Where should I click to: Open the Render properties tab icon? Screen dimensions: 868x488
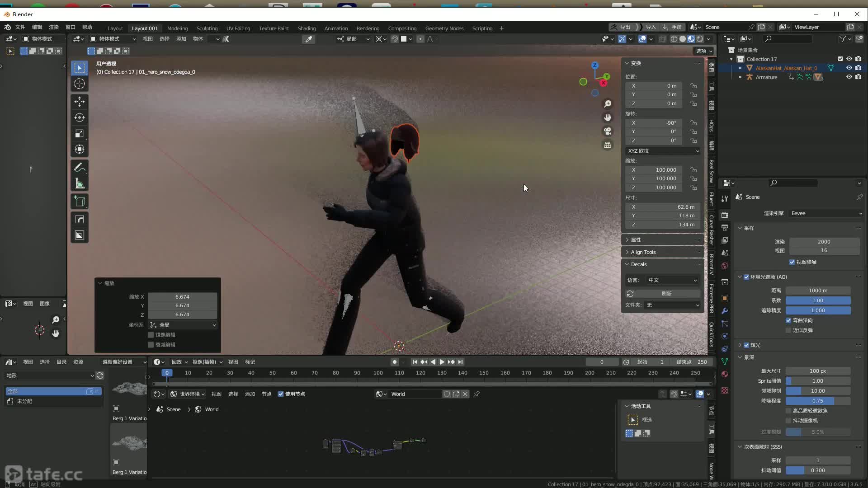click(x=725, y=215)
